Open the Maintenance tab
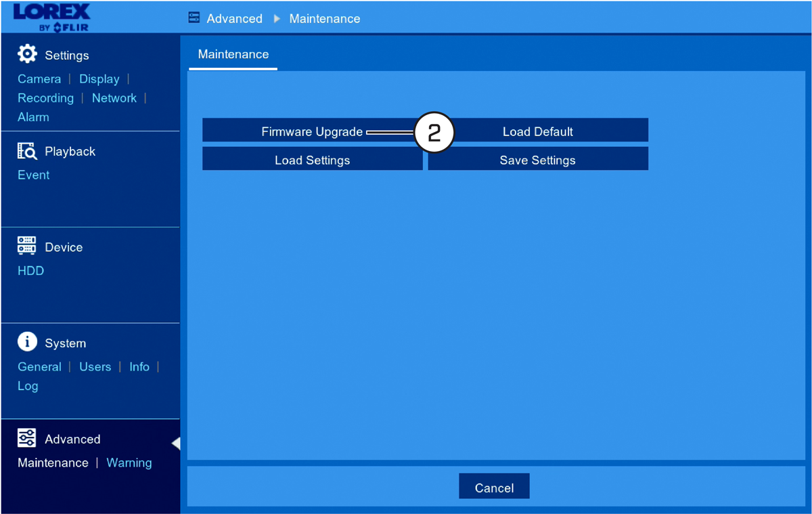Viewport: 812px width, 514px height. (x=233, y=55)
